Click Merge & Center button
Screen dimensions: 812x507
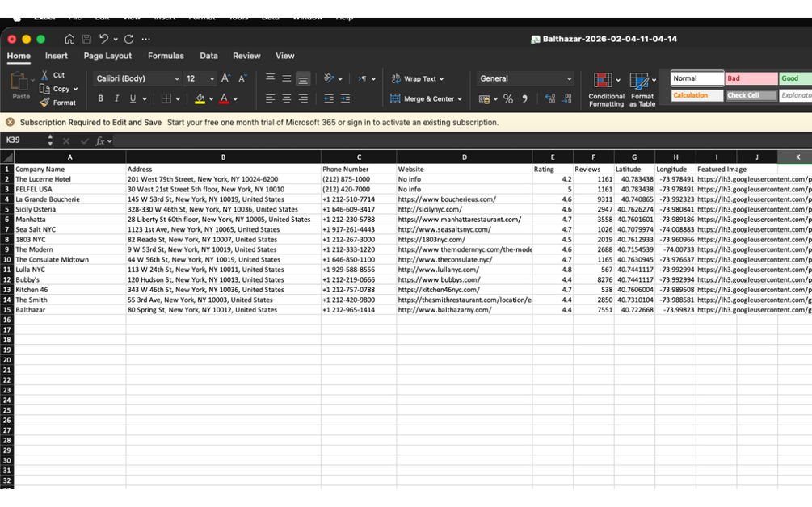point(426,98)
